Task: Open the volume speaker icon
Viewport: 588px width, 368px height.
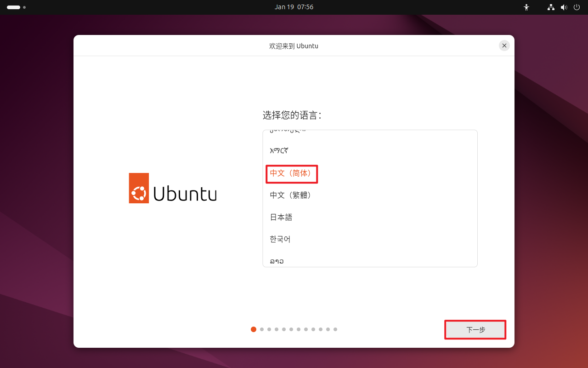Action: click(564, 7)
